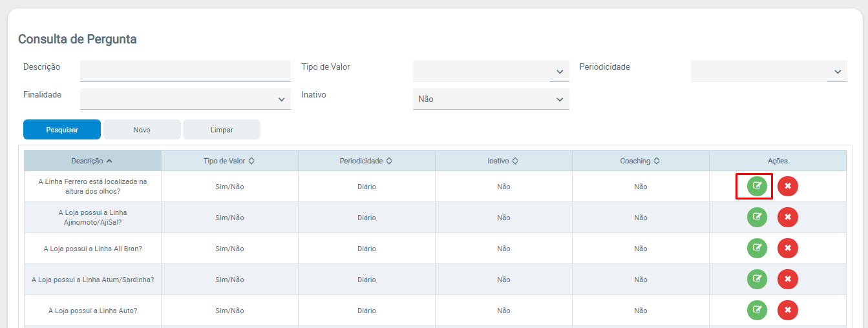
Task: Click the Novo button
Action: 142,130
